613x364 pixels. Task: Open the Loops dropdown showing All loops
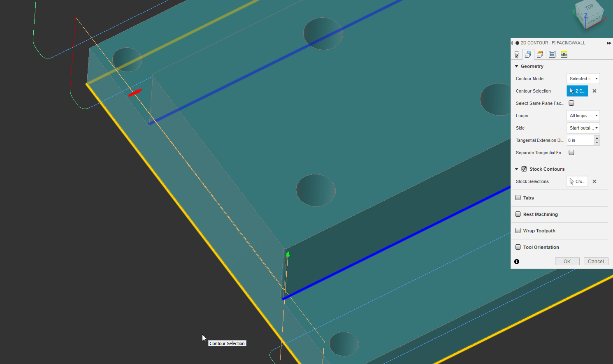click(583, 115)
